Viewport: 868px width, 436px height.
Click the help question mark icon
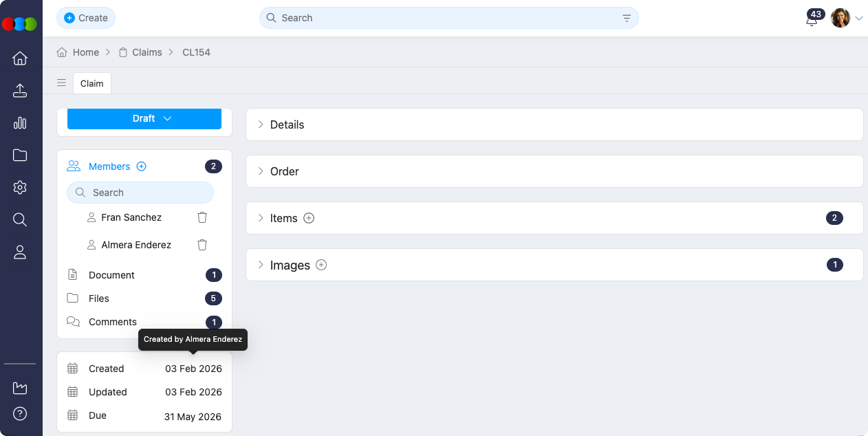20,414
